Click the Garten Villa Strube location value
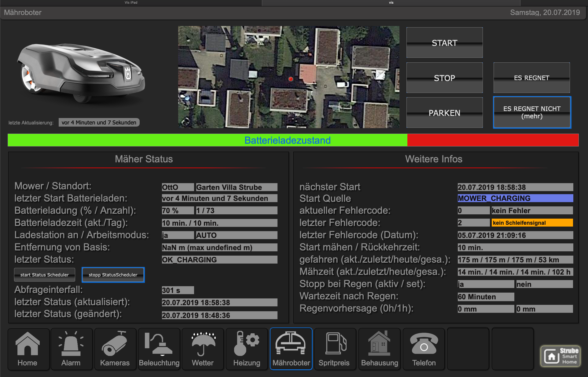The width and height of the screenshot is (588, 377). (x=237, y=187)
